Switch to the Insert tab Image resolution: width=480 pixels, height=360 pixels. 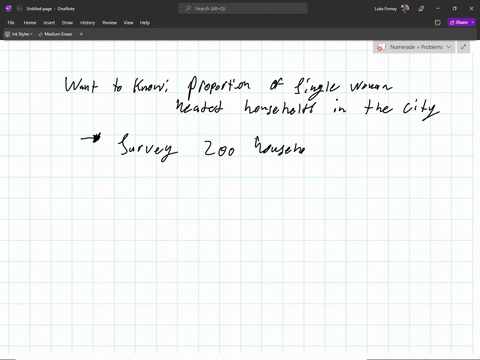pyautogui.click(x=49, y=23)
